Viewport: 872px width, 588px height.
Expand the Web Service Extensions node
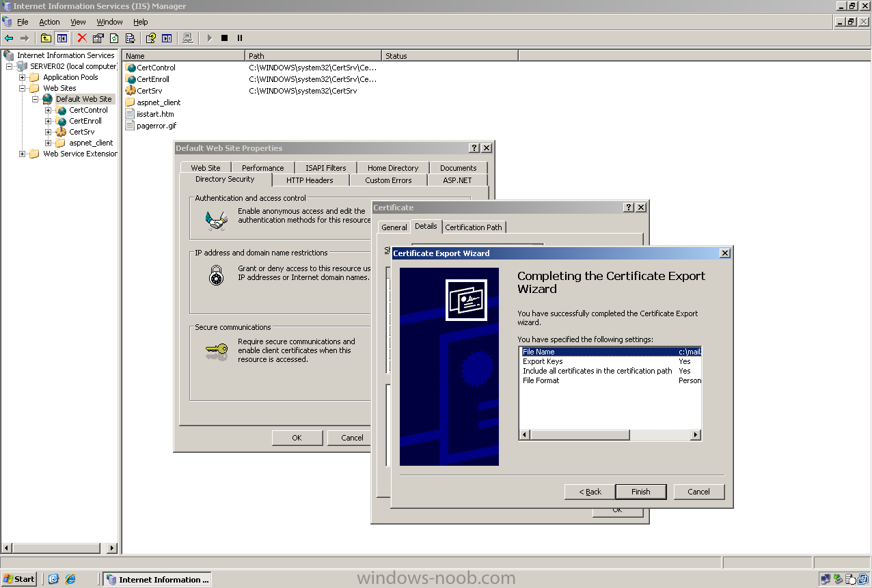pos(23,154)
